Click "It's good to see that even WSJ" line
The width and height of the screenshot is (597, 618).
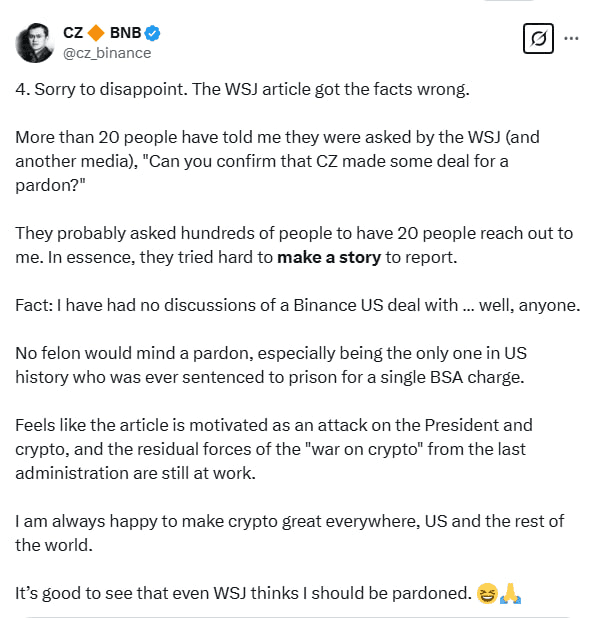coord(243,594)
